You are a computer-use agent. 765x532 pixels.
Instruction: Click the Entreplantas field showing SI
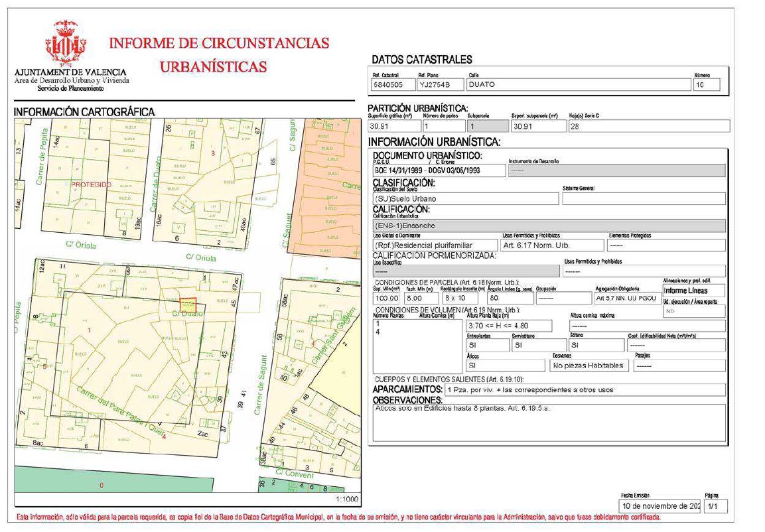point(488,345)
